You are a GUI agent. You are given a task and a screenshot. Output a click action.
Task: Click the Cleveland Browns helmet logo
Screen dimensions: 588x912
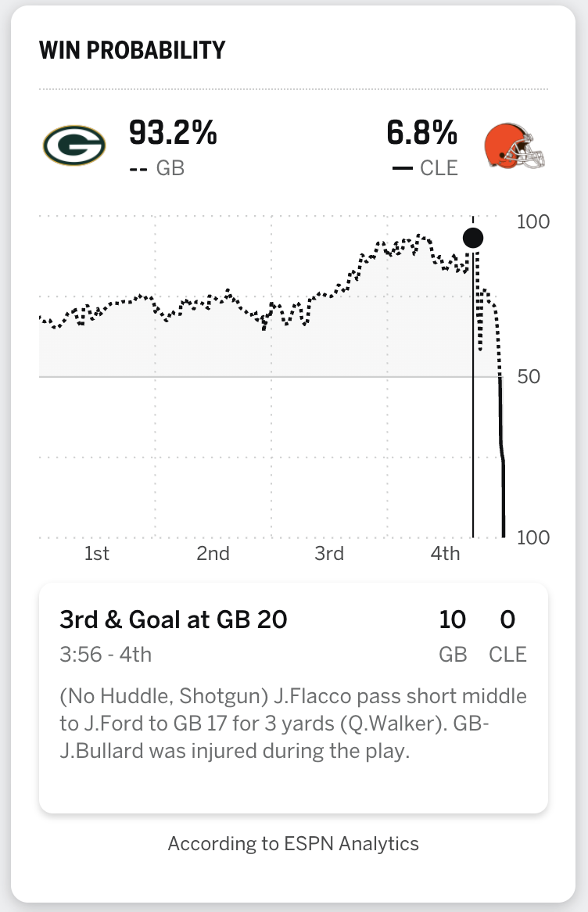coord(514,146)
